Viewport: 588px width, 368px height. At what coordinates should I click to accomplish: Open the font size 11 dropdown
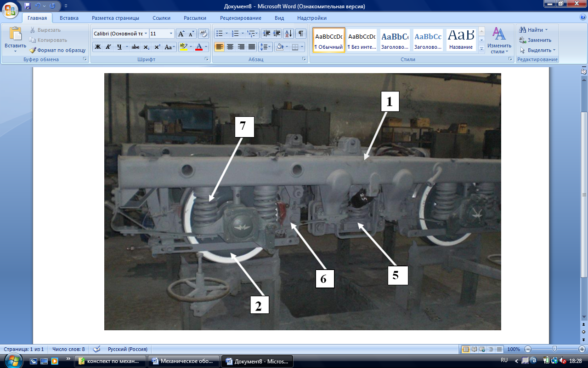coord(171,34)
